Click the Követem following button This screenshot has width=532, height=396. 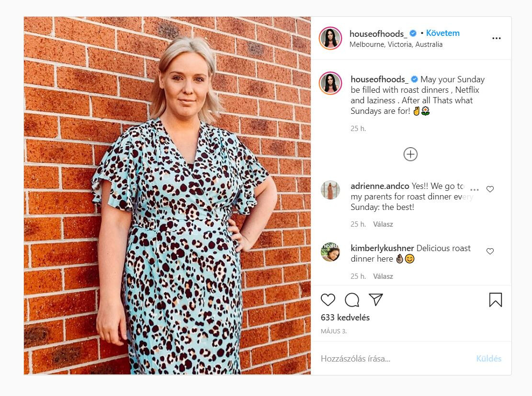point(442,33)
